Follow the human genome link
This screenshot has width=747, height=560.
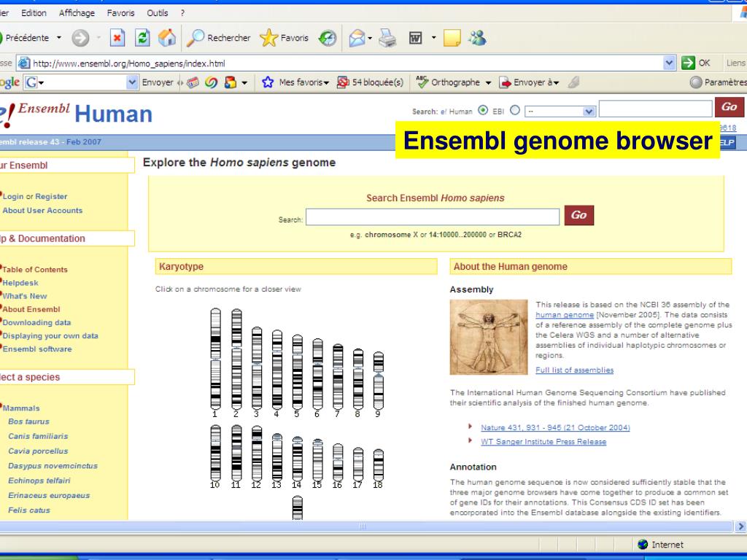565,315
